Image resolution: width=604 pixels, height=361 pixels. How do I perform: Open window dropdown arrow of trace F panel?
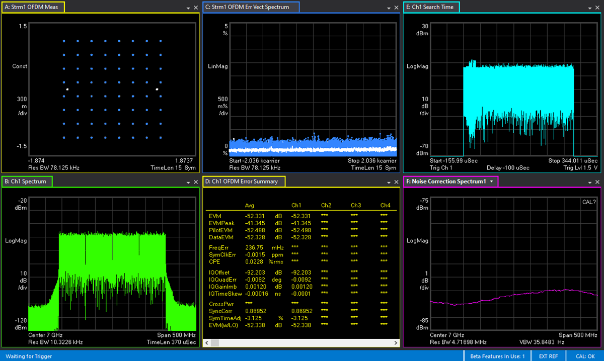click(590, 182)
